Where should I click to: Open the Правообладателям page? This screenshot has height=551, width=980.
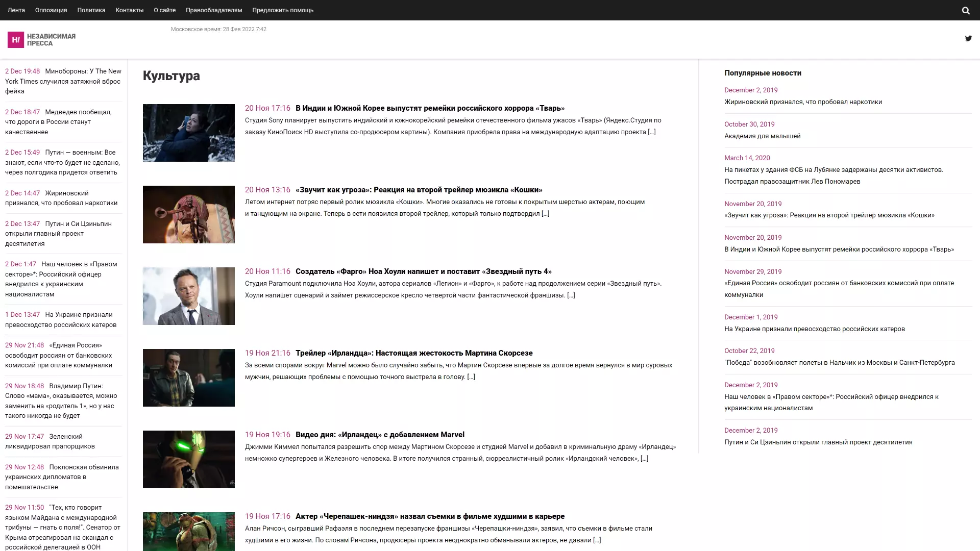[x=214, y=10]
